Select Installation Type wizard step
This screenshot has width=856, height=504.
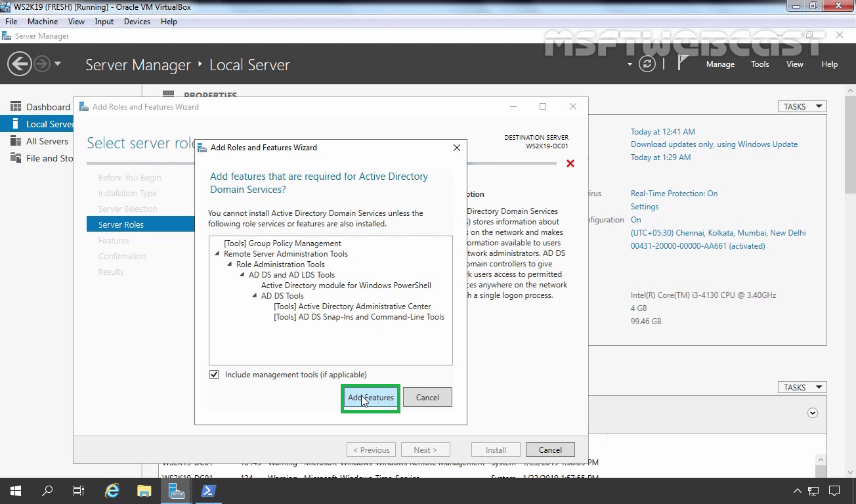click(127, 194)
